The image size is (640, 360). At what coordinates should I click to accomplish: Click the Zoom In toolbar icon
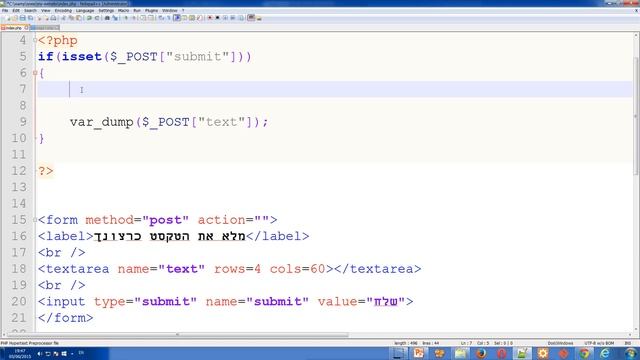coord(126,18)
